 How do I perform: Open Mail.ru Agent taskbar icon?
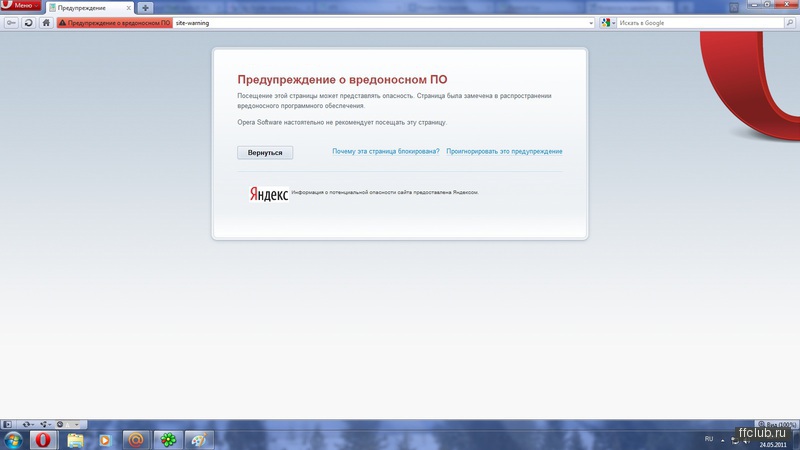tap(136, 440)
